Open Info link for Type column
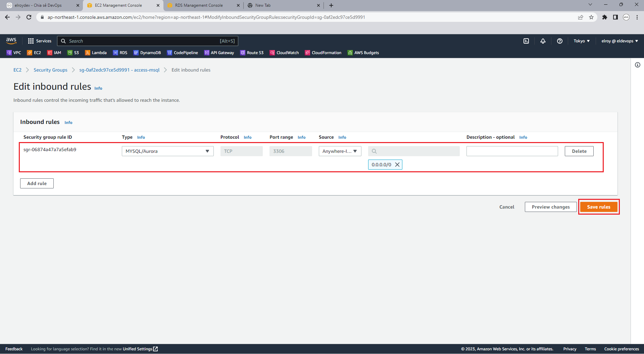Image resolution: width=644 pixels, height=354 pixels. point(141,137)
